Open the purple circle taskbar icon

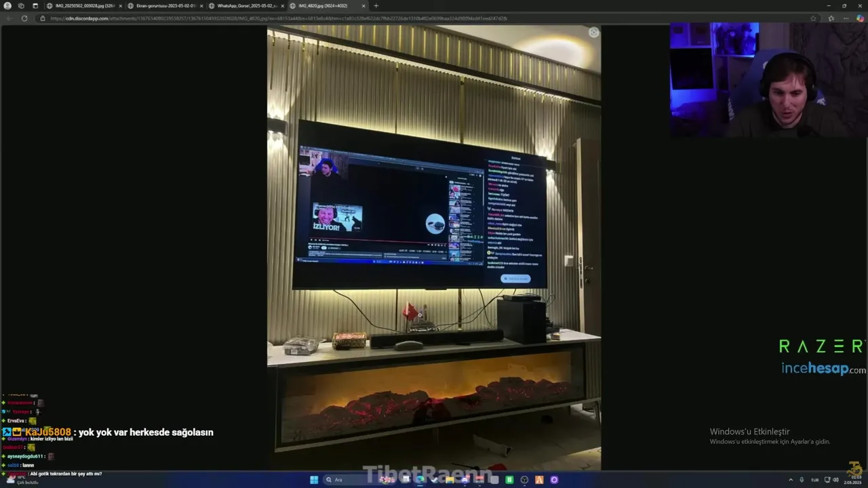[554, 480]
